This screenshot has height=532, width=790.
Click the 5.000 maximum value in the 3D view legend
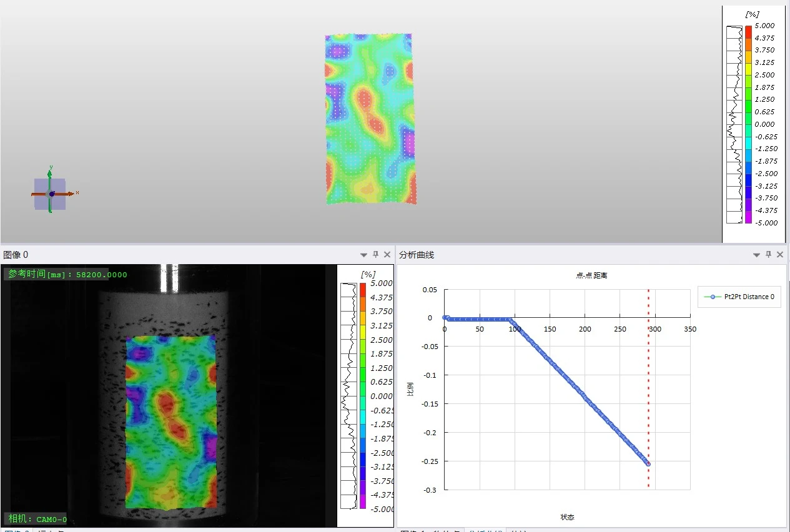tap(765, 26)
